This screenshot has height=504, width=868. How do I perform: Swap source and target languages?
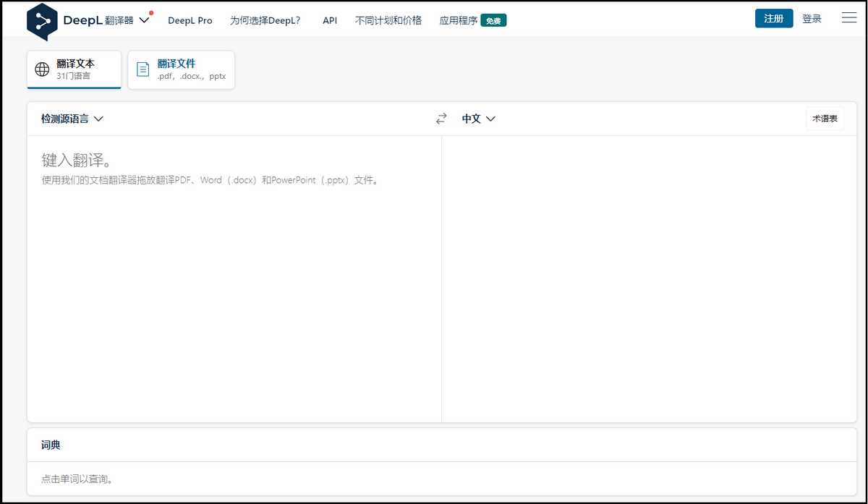tap(441, 119)
